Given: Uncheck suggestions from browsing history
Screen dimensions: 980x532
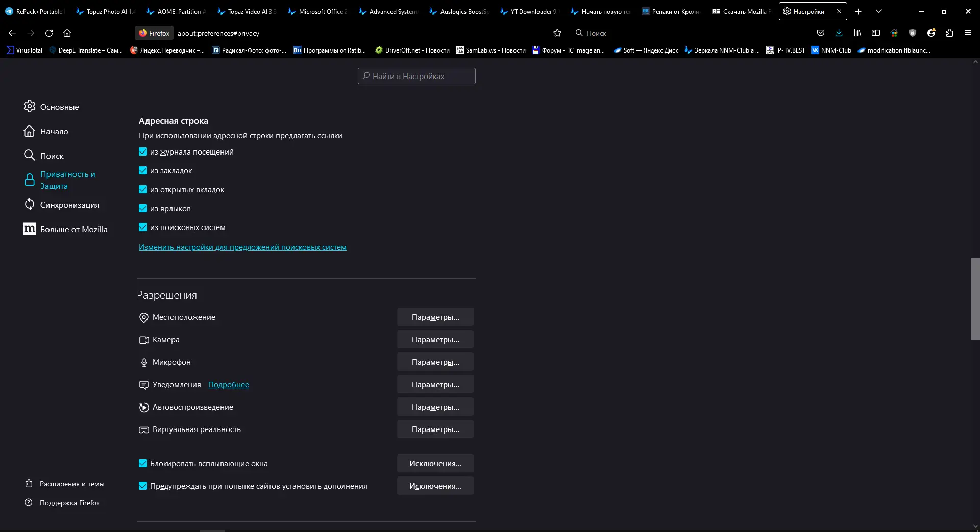Looking at the screenshot, I should [x=143, y=152].
